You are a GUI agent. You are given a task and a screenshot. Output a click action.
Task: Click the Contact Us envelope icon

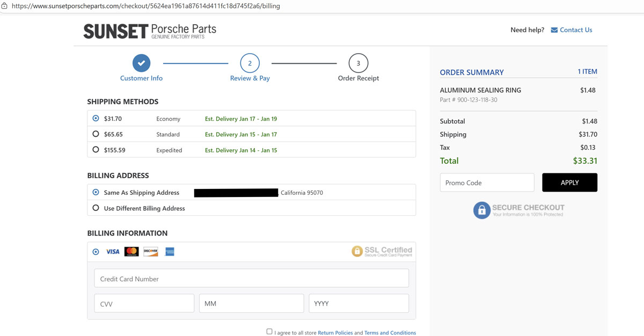tap(554, 30)
